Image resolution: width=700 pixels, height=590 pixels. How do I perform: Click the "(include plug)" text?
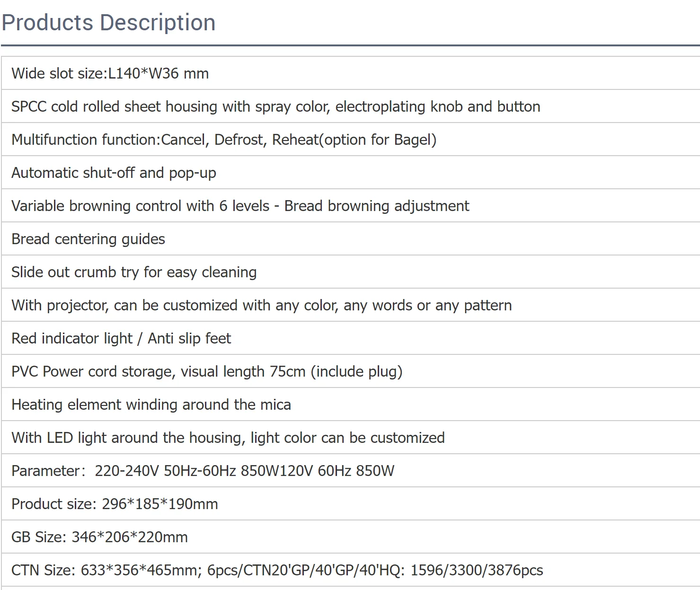coord(356,371)
